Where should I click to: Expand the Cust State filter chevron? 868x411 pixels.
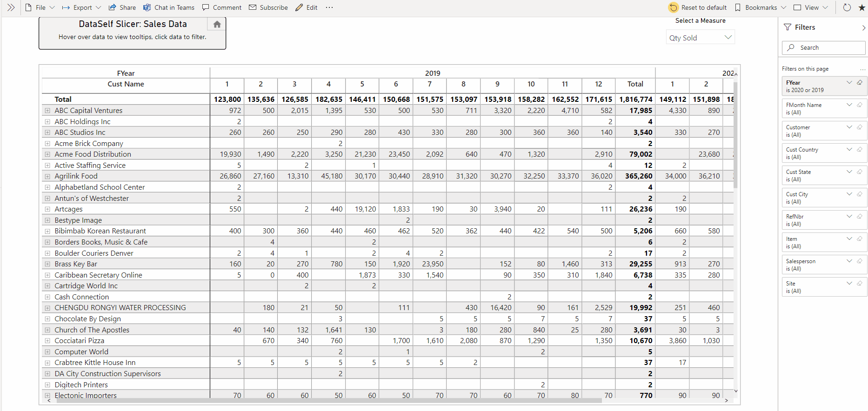tap(849, 172)
